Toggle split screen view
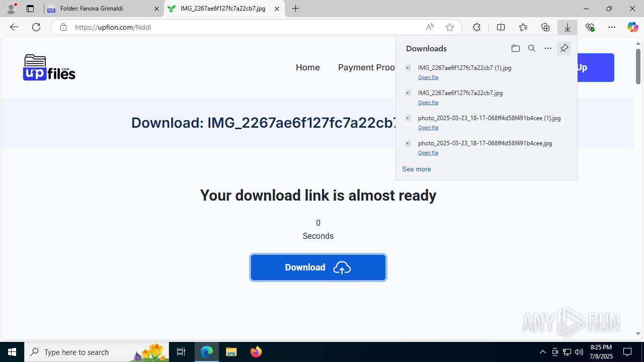 coord(501,27)
